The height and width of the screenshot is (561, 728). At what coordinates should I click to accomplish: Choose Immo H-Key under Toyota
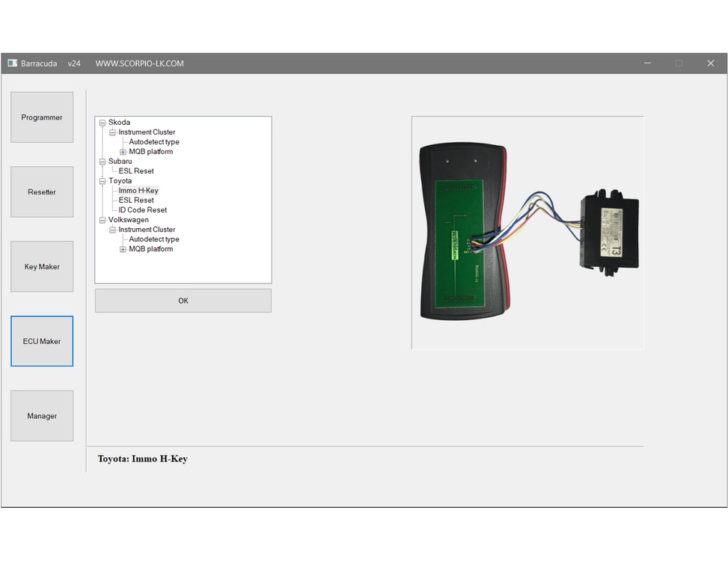point(138,191)
